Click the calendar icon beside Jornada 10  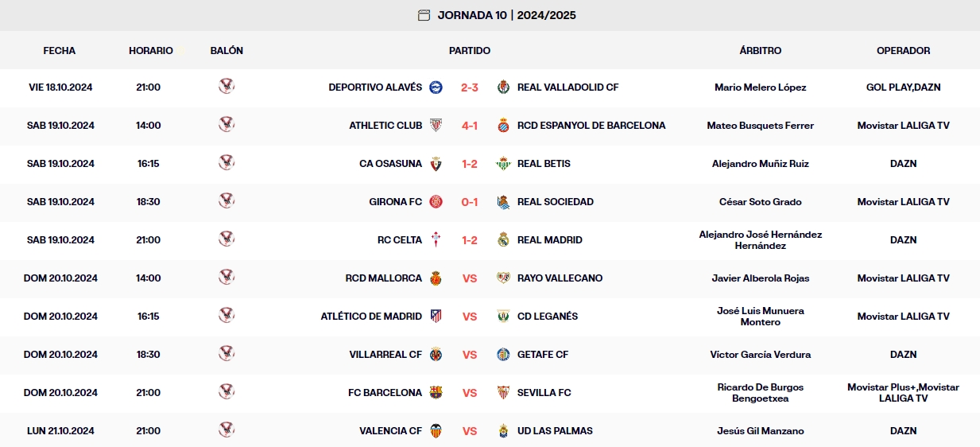(x=424, y=15)
